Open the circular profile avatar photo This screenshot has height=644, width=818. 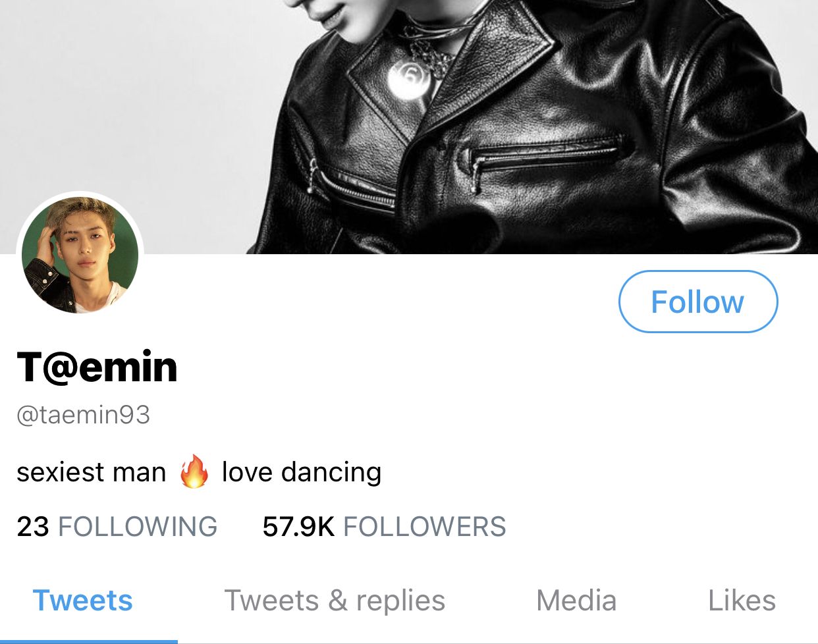80,255
